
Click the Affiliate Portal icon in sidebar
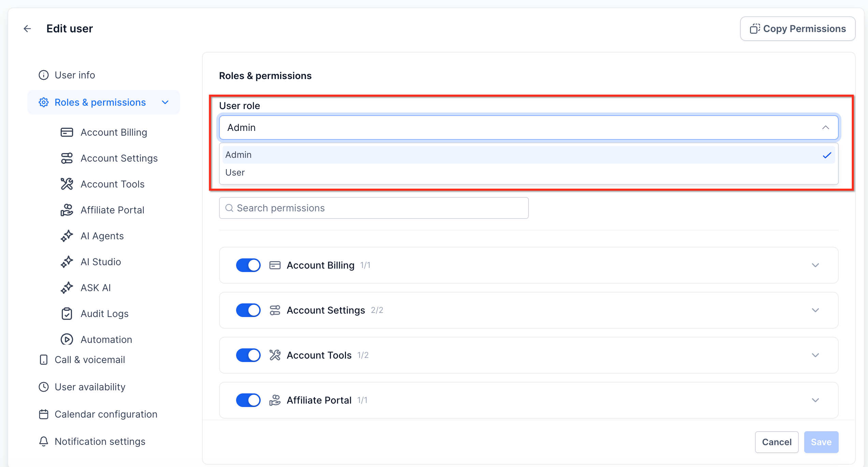(x=67, y=210)
